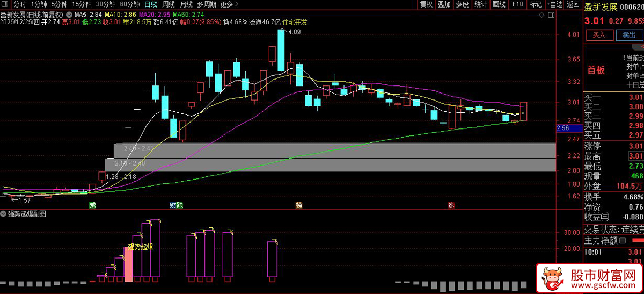The width and height of the screenshot is (644, 294).
Task: Click the 榜 event marker icon
Action: [x=299, y=205]
